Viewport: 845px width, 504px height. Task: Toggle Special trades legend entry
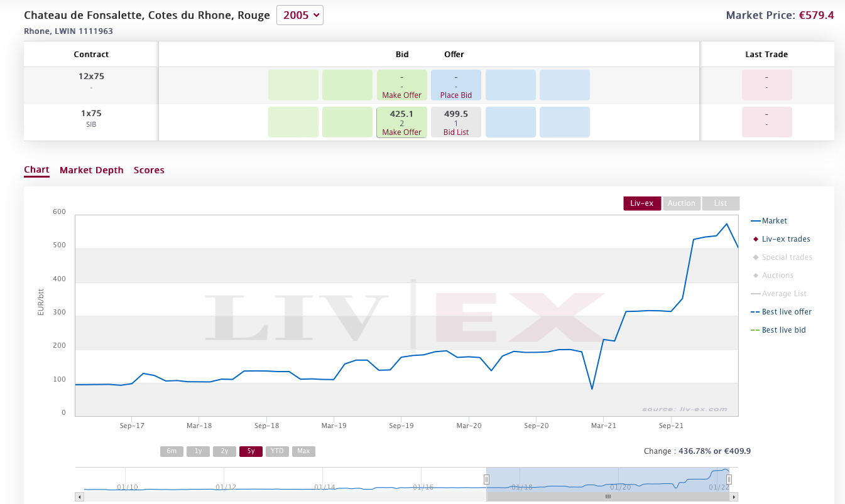coord(782,257)
